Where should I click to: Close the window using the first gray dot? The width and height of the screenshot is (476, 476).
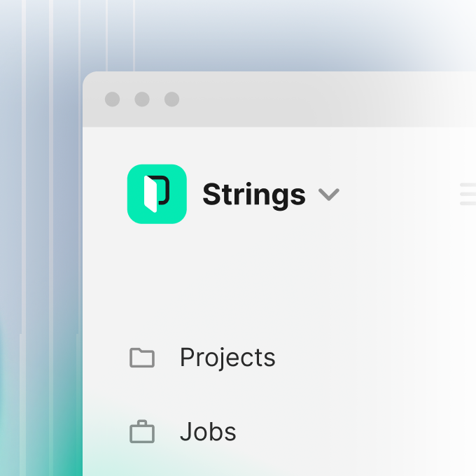tap(112, 99)
